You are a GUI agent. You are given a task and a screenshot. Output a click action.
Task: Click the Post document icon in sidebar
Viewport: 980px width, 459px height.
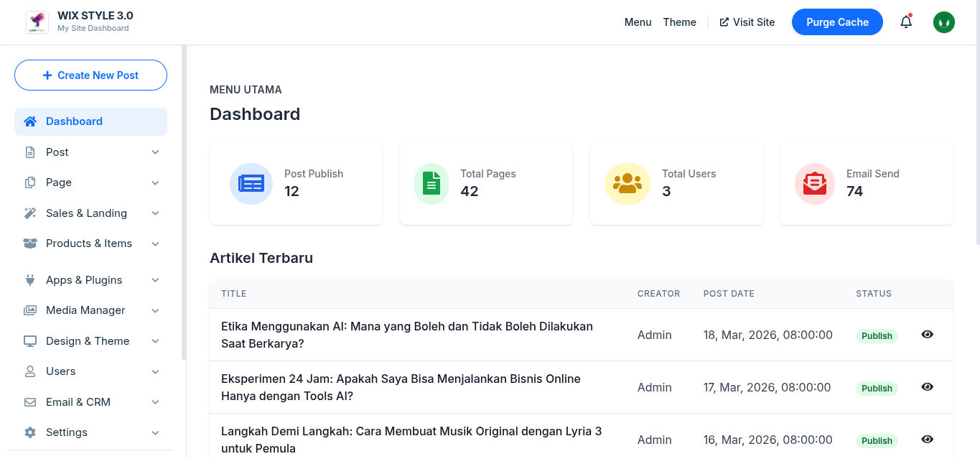tap(30, 152)
